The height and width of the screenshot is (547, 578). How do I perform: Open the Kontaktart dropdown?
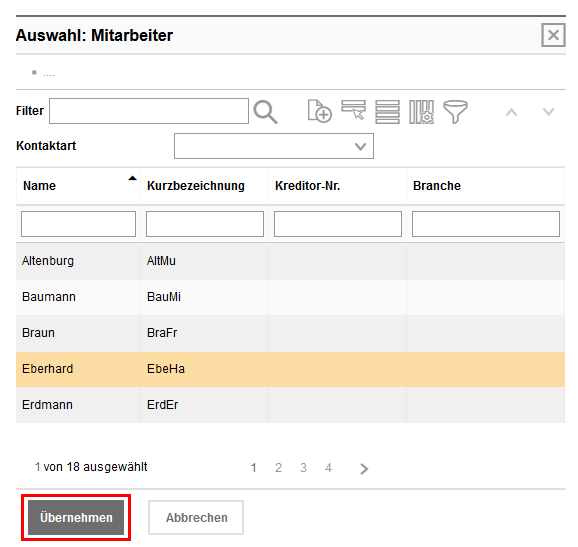click(274, 146)
